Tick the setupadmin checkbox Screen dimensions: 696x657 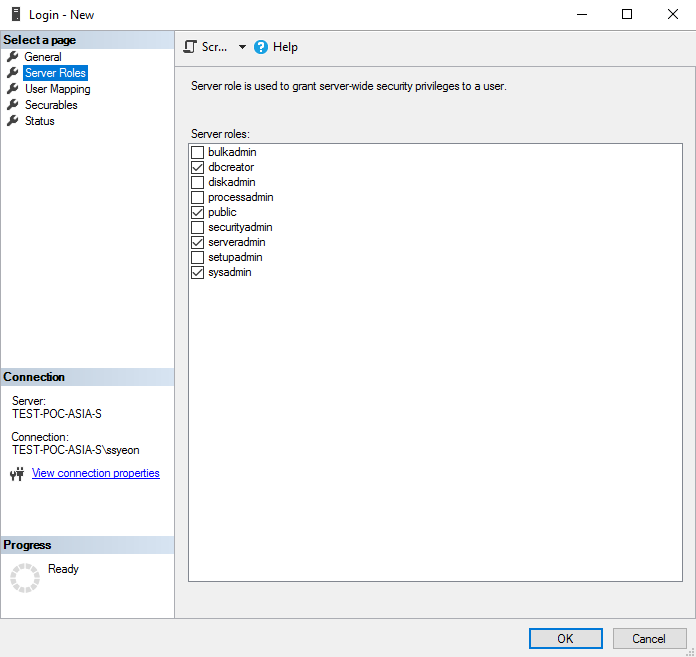pyautogui.click(x=197, y=257)
